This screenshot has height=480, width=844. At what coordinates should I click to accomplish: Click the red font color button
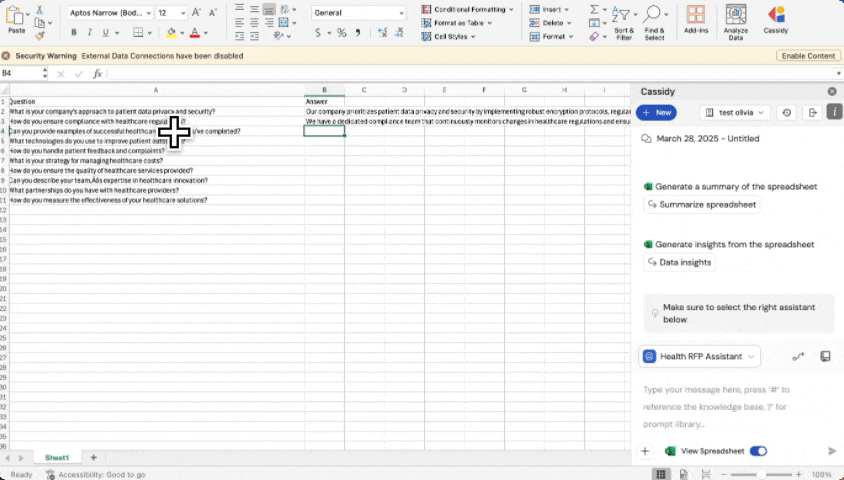click(195, 33)
